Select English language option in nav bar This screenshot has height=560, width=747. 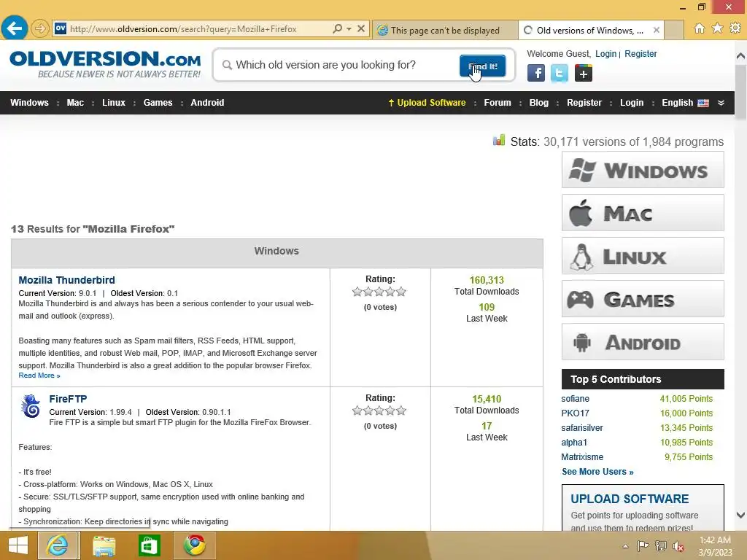(685, 103)
